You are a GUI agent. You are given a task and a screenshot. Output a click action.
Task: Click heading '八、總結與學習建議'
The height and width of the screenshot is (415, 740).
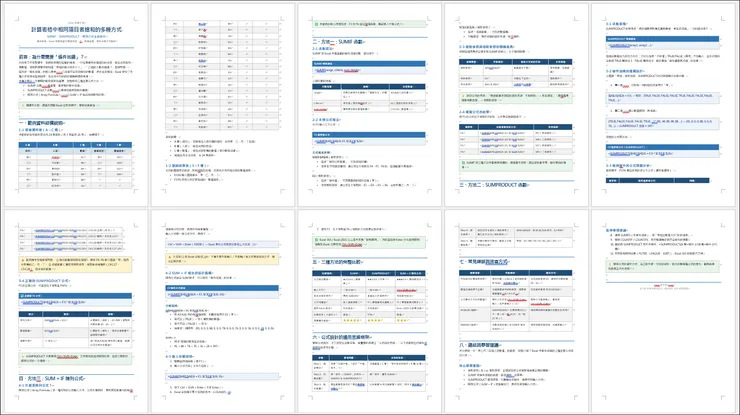pyautogui.click(x=479, y=345)
